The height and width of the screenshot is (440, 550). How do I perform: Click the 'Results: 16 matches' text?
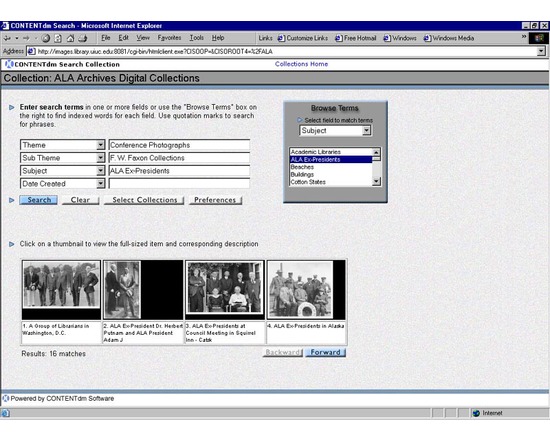click(54, 354)
